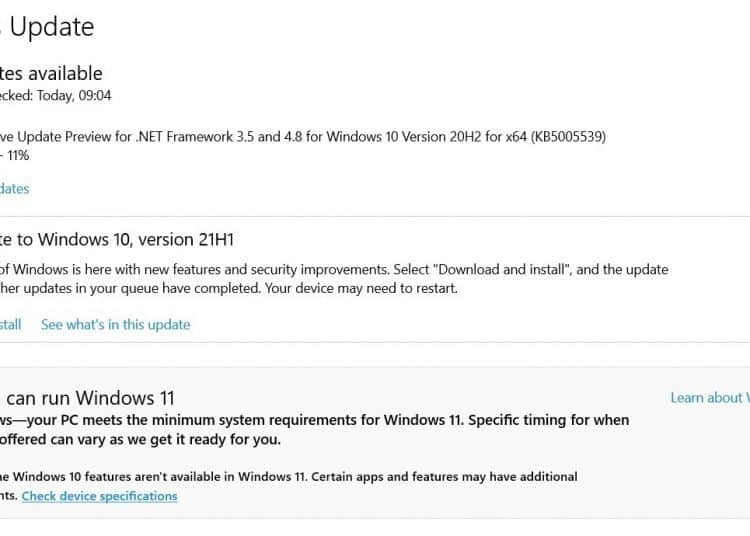Click the Windows 10 version 21H1 heading

click(x=117, y=240)
